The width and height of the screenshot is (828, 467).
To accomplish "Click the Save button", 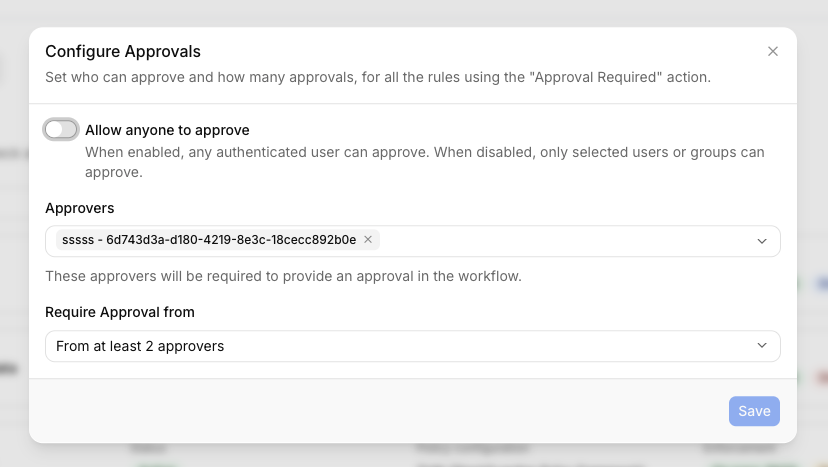I will 754,411.
